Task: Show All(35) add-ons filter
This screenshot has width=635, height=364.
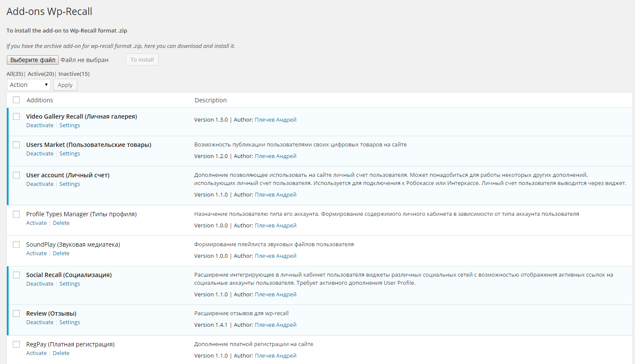Action: click(15, 74)
